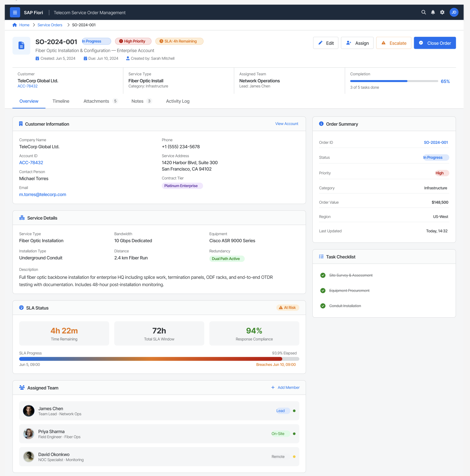Click the Lead tag on James Chen's row

(283, 411)
